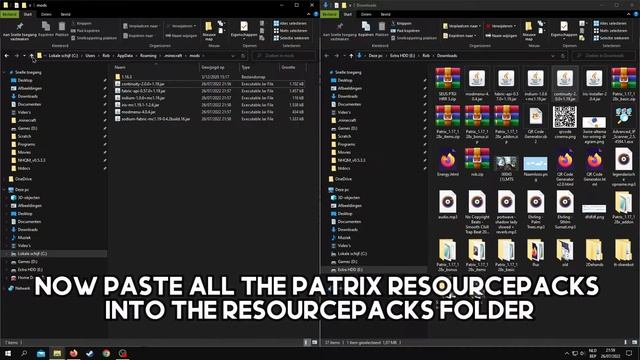The image size is (640, 360).
Task: Show hidden tray icons chevron
Action: click(x=567, y=353)
